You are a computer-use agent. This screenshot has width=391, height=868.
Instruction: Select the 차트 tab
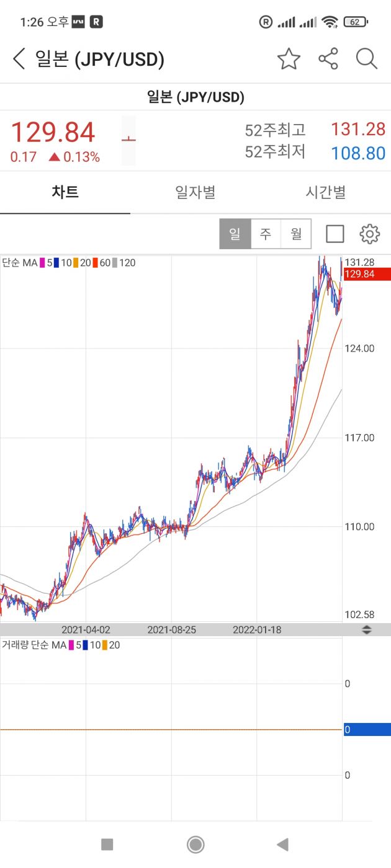[x=65, y=192]
